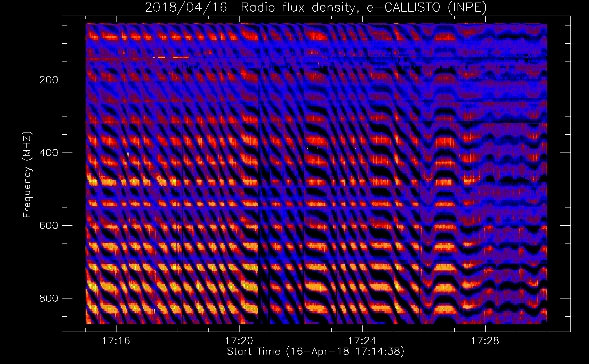
Task: Click the 200 frequency tick label
Action: coord(49,80)
